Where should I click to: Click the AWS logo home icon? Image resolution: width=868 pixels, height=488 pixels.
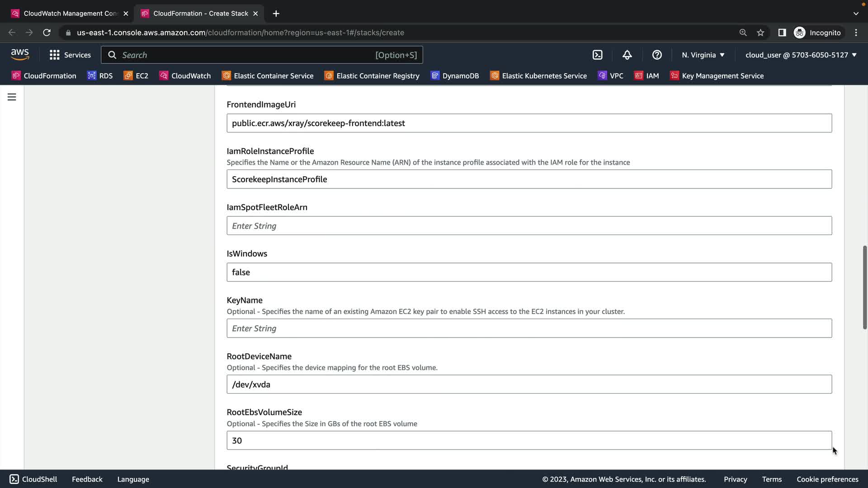(20, 55)
